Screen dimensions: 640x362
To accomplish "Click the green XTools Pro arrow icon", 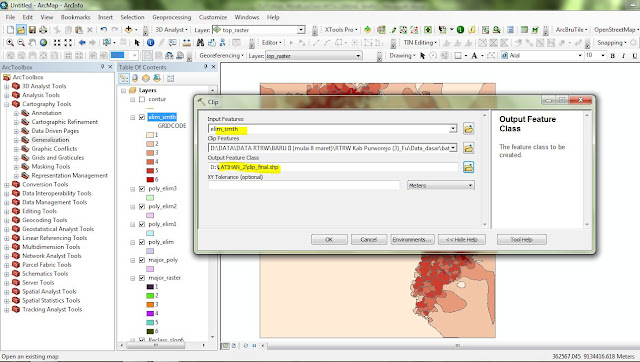I will click(367, 29).
